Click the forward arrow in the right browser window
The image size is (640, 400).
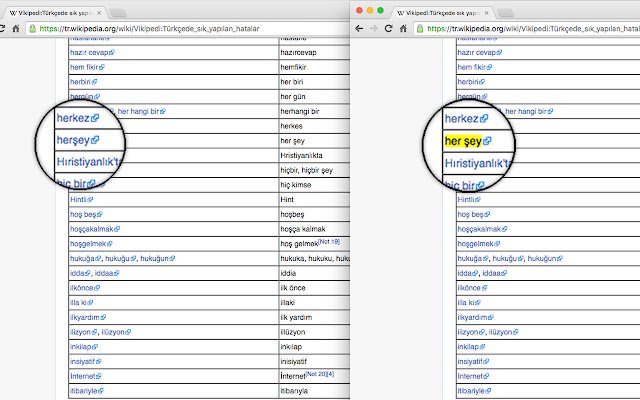coord(373,29)
